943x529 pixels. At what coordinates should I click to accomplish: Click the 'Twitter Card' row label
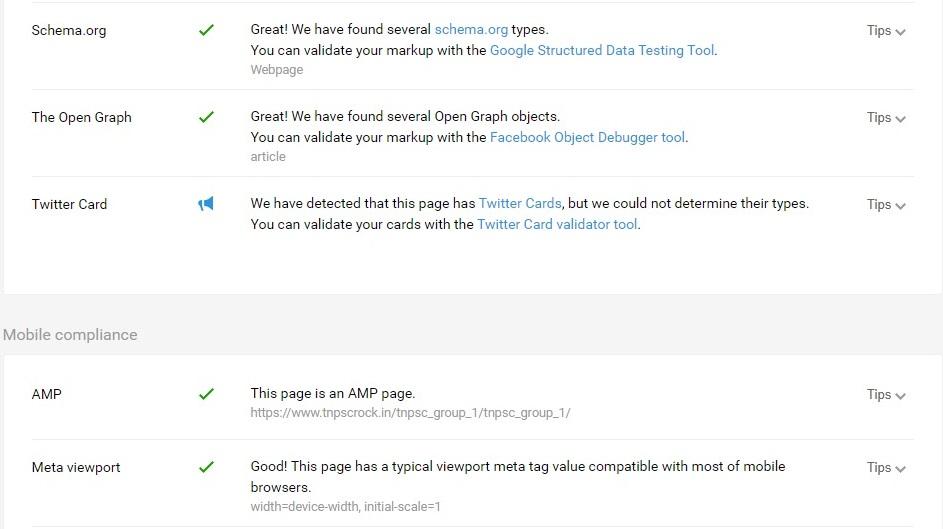[x=69, y=204]
